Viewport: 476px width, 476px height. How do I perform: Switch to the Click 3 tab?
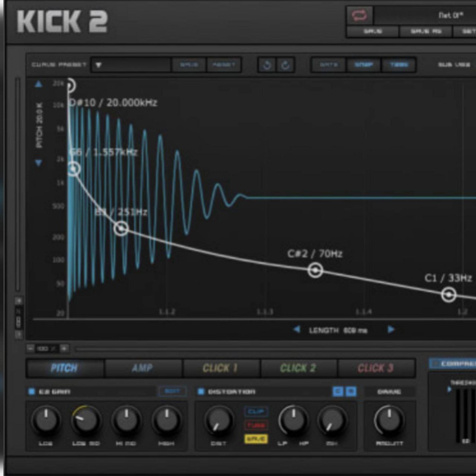(x=376, y=368)
